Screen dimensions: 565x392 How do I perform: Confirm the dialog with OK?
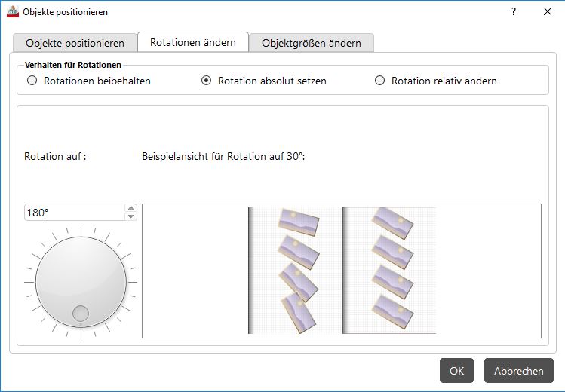tap(456, 371)
